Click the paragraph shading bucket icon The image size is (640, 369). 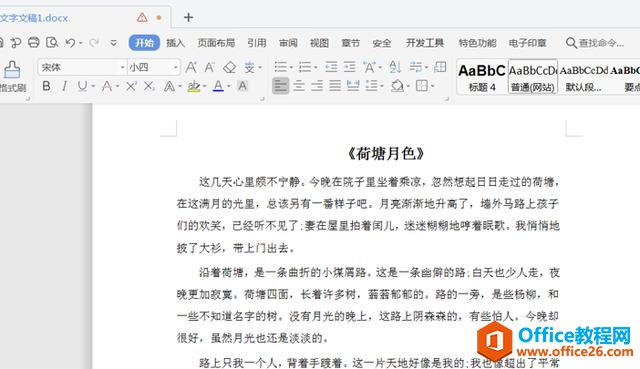pyautogui.click(x=397, y=86)
